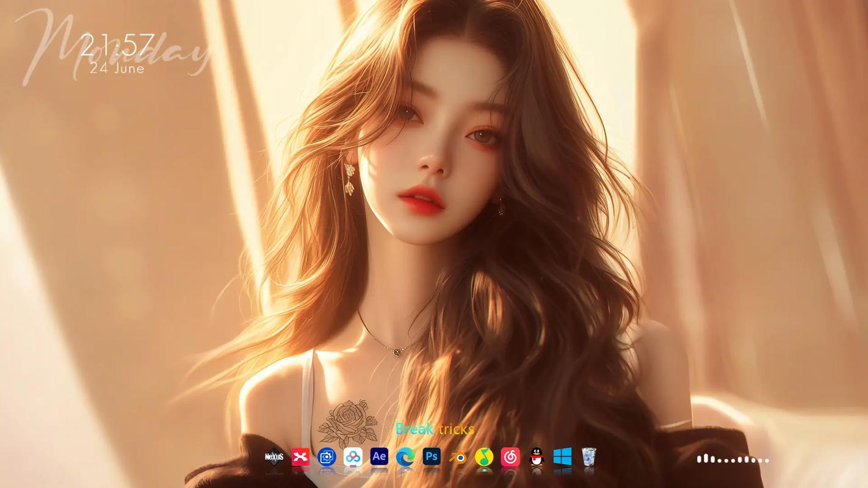Click the Break tricks label
Image resolution: width=868 pixels, height=488 pixels.
[x=435, y=429]
